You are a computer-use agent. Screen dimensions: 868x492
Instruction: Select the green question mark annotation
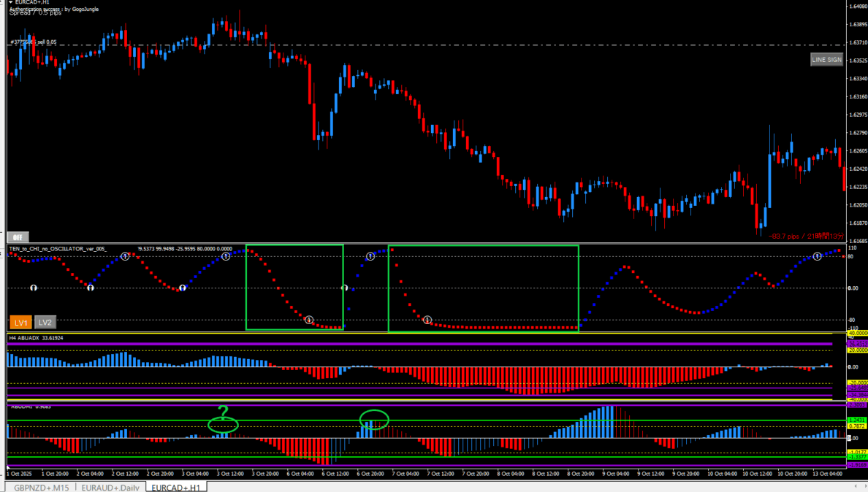[224, 411]
